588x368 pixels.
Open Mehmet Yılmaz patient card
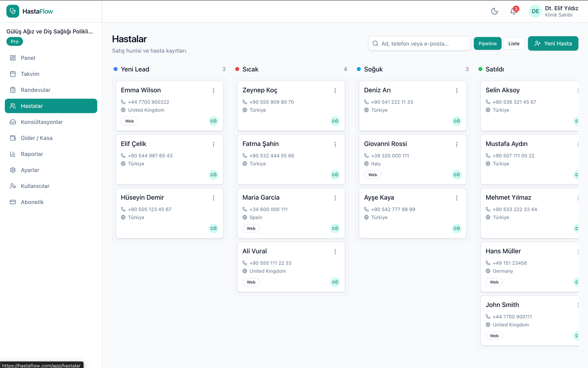(530, 213)
